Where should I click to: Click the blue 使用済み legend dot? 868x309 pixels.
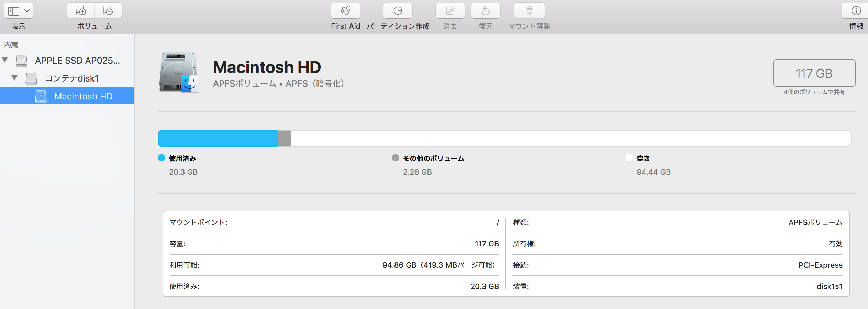click(162, 158)
